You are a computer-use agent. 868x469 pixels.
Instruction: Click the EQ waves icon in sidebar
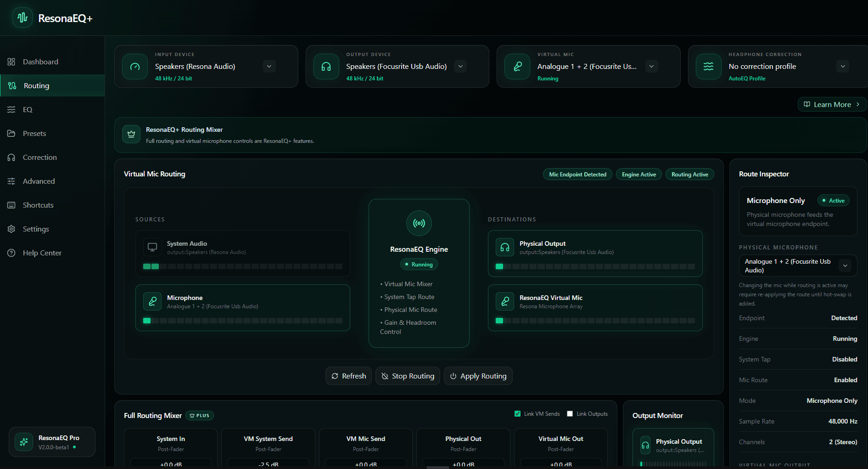[11, 109]
